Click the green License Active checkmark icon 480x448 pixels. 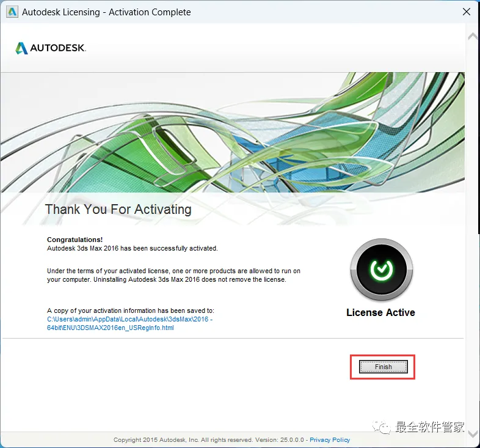tap(382, 270)
